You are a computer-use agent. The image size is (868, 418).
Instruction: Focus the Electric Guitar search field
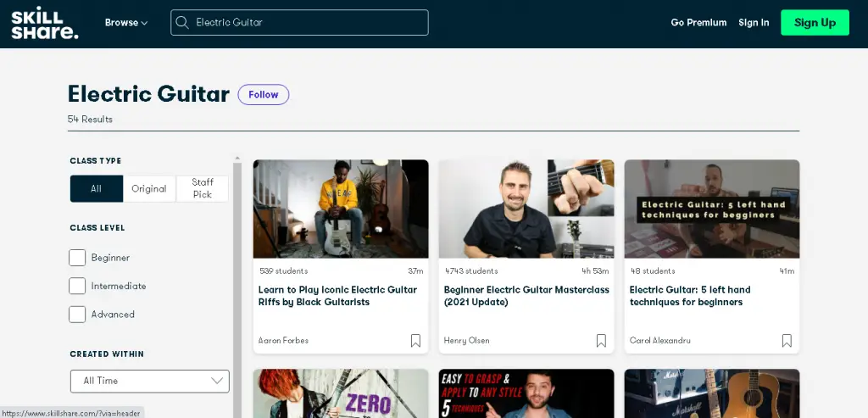click(x=305, y=23)
